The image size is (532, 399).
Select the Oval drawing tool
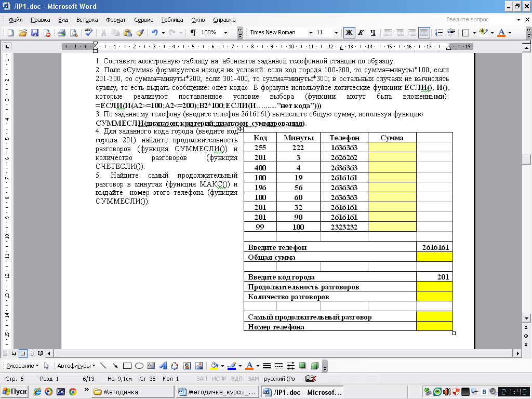pos(139,366)
